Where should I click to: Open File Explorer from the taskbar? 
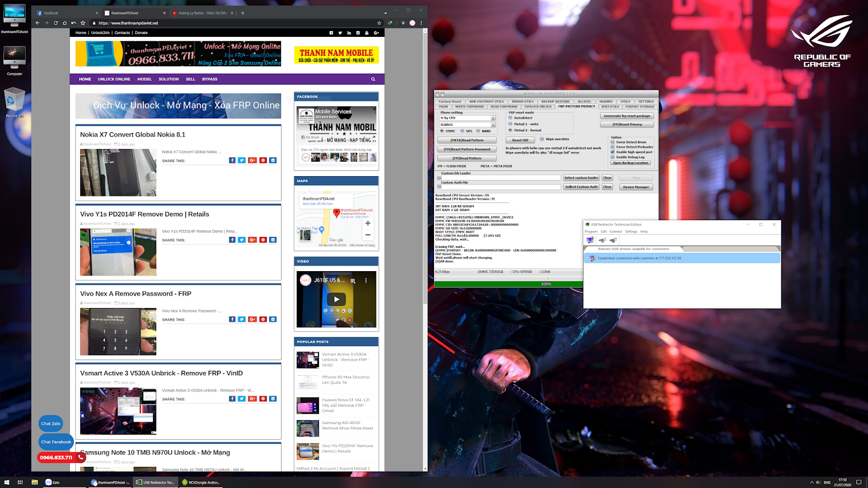(x=34, y=482)
